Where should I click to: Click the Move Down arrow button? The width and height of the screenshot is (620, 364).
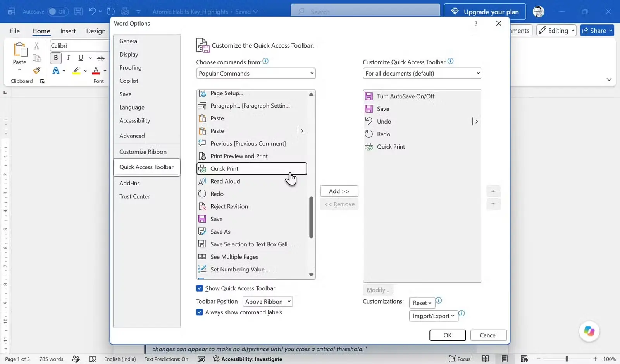coord(493,204)
